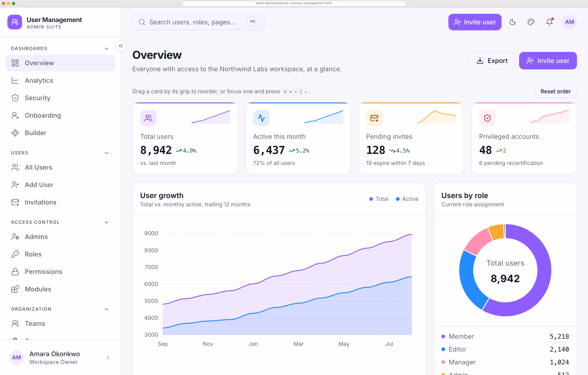The height and width of the screenshot is (375, 588).
Task: Expand the Amara Okonkwo profile chevron
Action: (108, 357)
